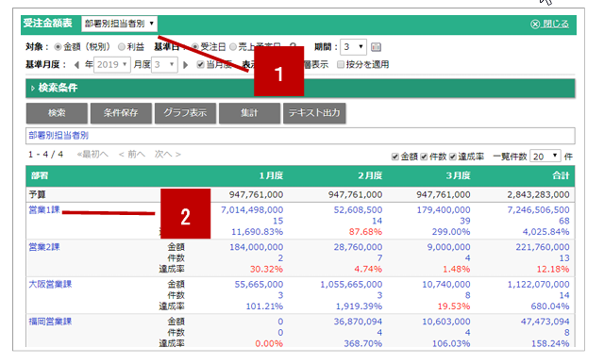The width and height of the screenshot is (604, 364).
Task: Click the <前へ pagination link
Action: pos(132,155)
